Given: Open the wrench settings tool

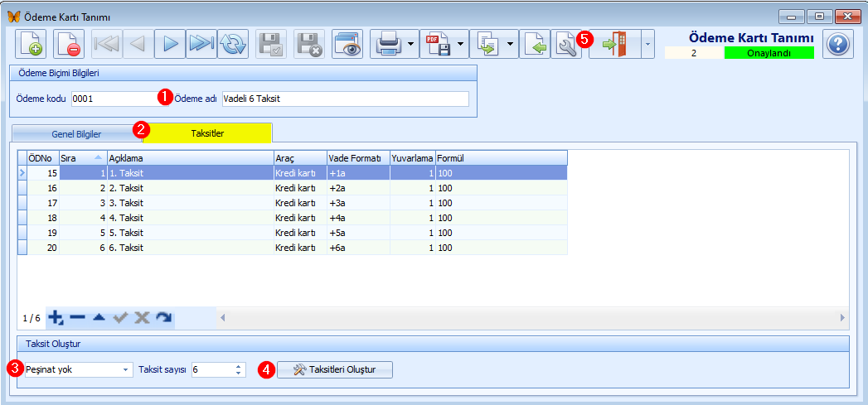Looking at the screenshot, I should 565,44.
